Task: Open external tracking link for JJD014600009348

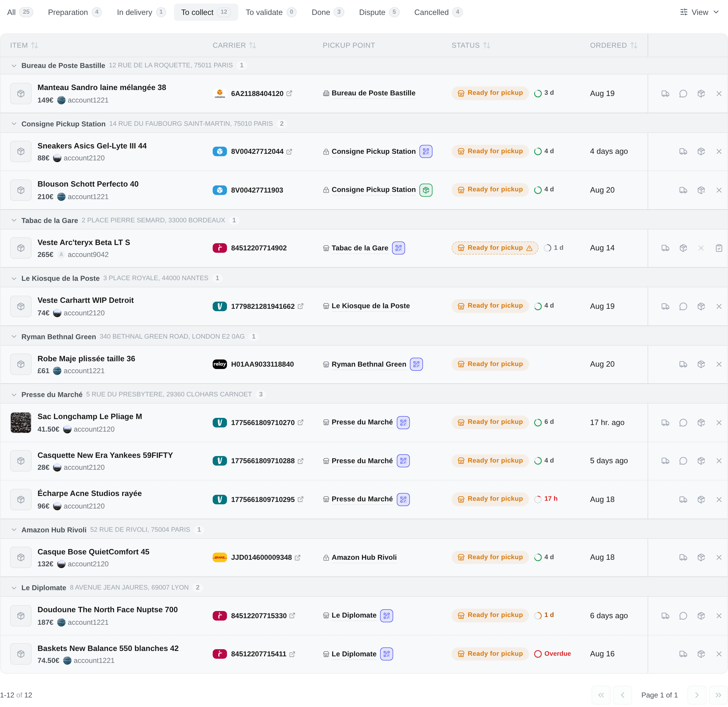Action: [x=298, y=558]
